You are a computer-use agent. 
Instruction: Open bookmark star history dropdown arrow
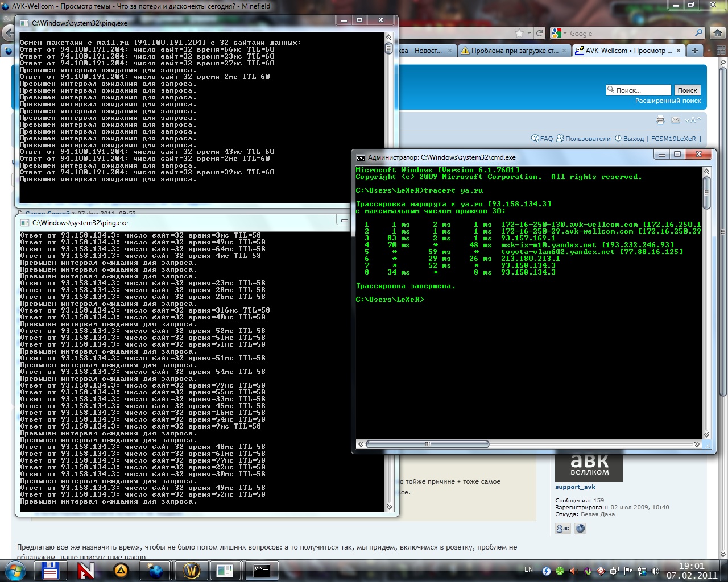click(529, 34)
